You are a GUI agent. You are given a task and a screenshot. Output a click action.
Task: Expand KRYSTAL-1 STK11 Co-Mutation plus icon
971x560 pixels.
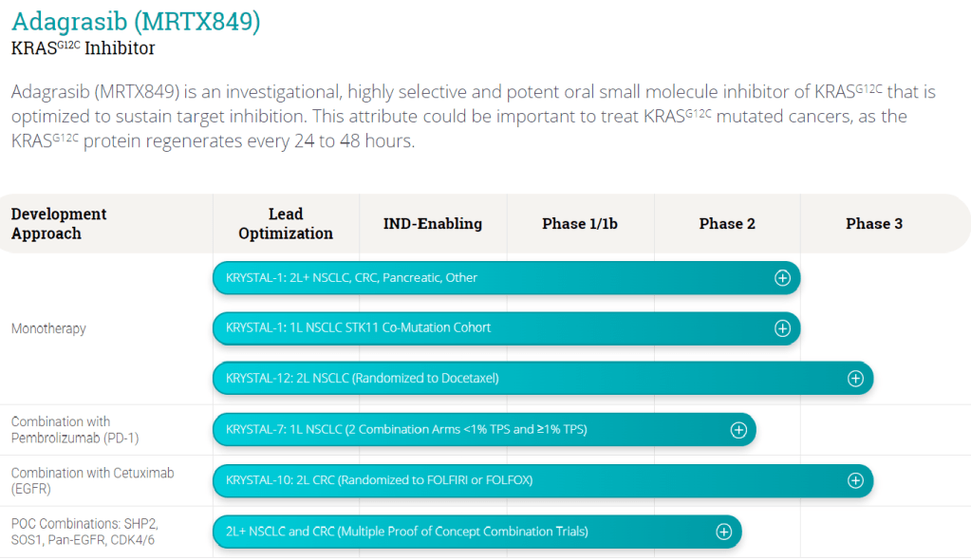[782, 328]
